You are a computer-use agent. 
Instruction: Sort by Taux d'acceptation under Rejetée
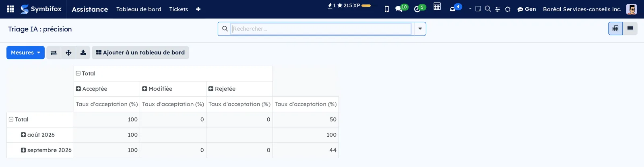click(x=239, y=104)
